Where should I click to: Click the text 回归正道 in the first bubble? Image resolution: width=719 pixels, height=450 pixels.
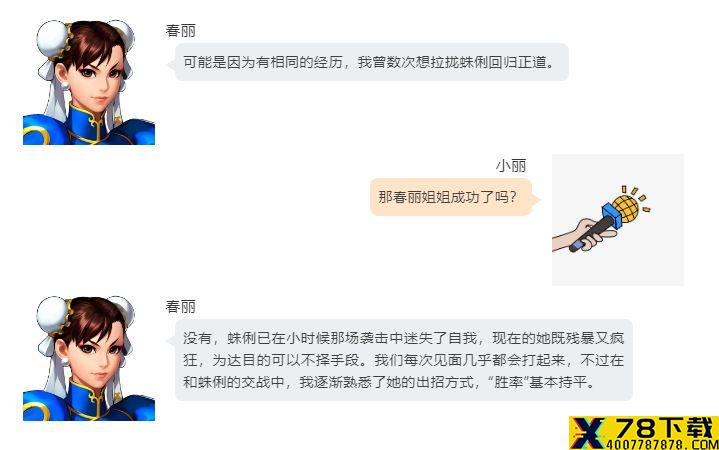(517, 62)
